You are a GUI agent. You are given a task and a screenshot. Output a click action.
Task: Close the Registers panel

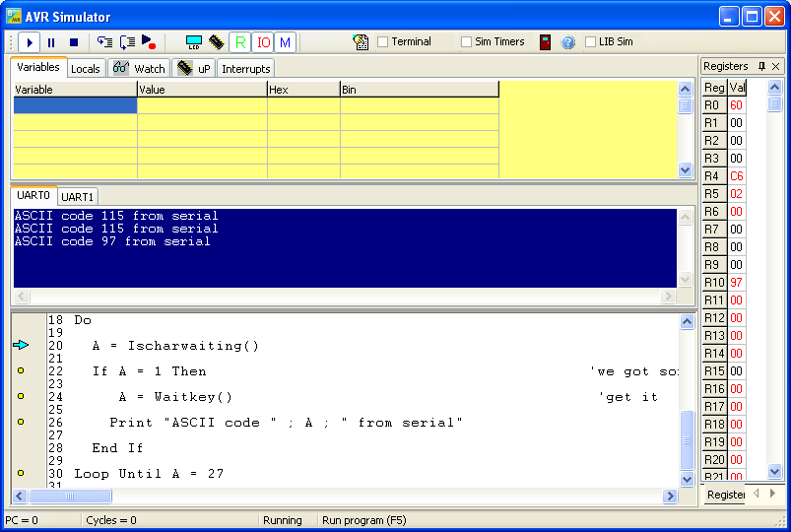tap(776, 66)
